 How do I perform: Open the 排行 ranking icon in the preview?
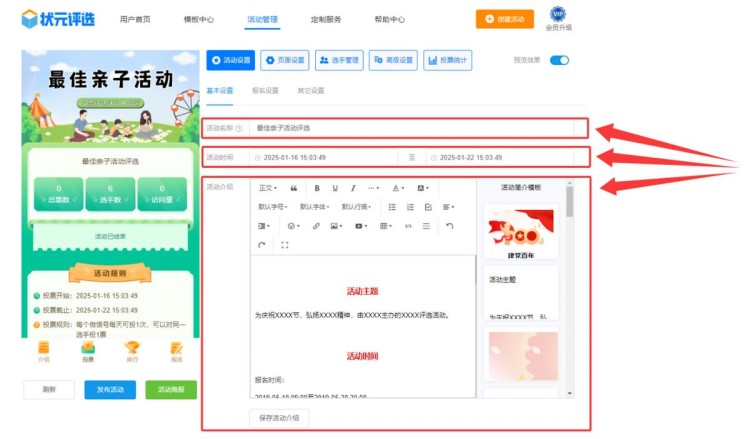[132, 350]
